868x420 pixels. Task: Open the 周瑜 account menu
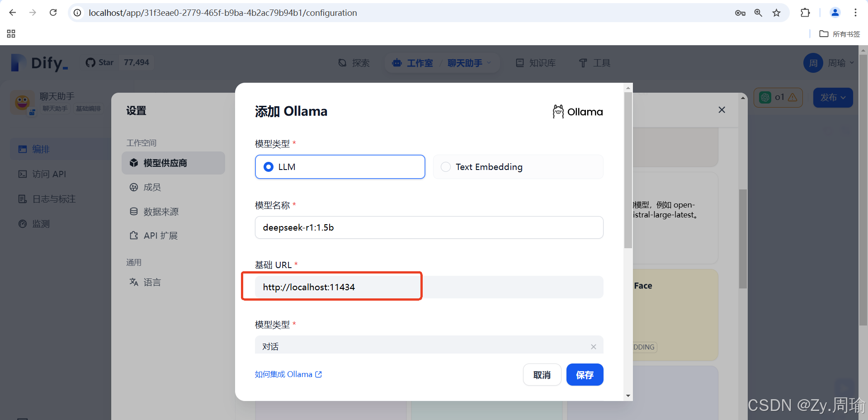[829, 63]
